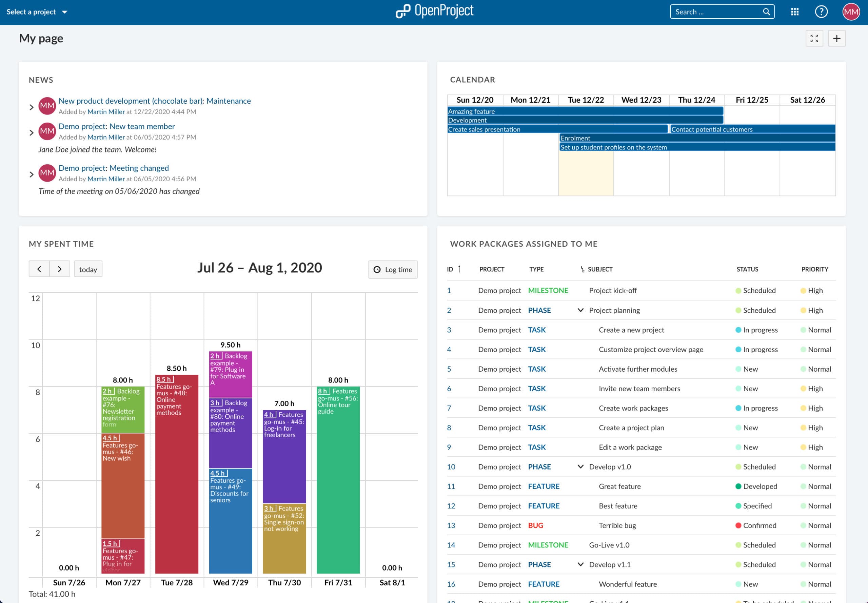868x603 pixels.
Task: Go to next week in spent time
Action: 60,269
